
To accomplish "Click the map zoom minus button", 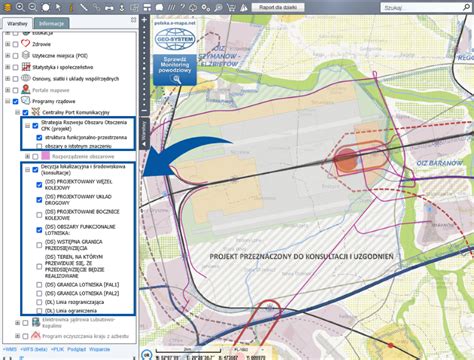I will pyautogui.click(x=144, y=110).
